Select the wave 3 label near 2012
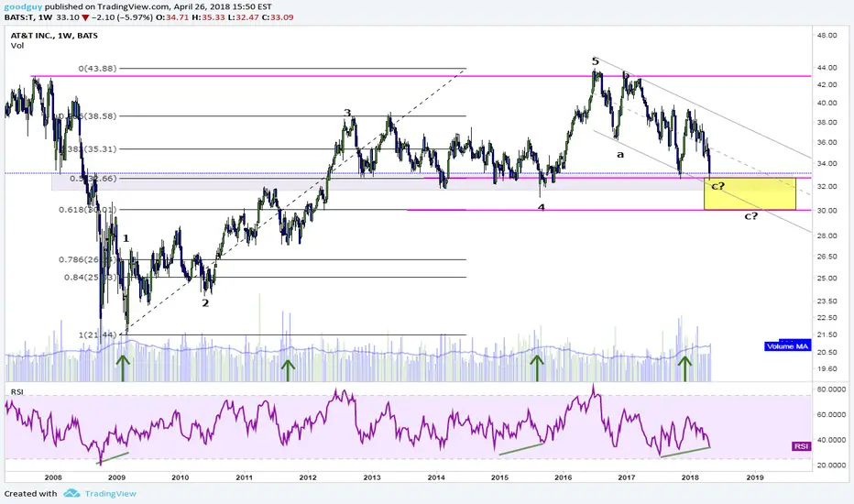This screenshot has width=854, height=504. pyautogui.click(x=347, y=113)
